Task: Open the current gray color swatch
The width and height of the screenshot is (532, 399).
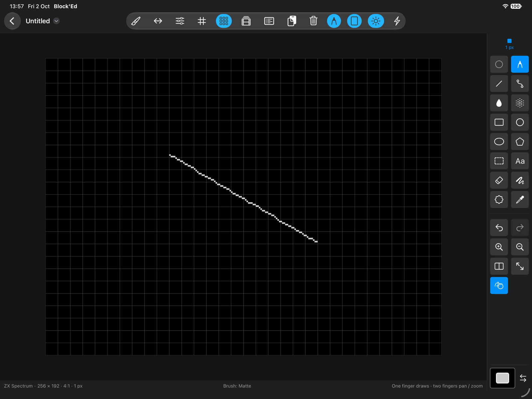Action: pyautogui.click(x=502, y=378)
